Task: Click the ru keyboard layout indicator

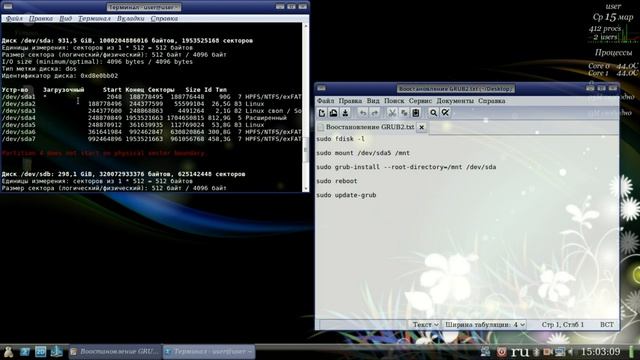Action: tap(520, 351)
